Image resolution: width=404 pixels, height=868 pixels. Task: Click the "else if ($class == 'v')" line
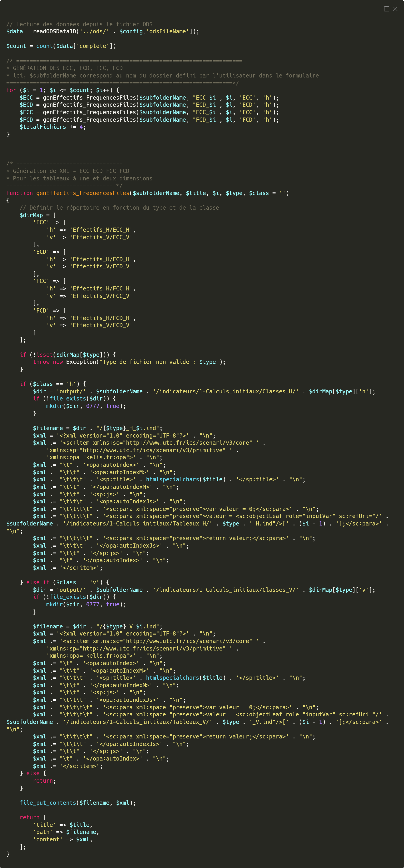coord(65,583)
